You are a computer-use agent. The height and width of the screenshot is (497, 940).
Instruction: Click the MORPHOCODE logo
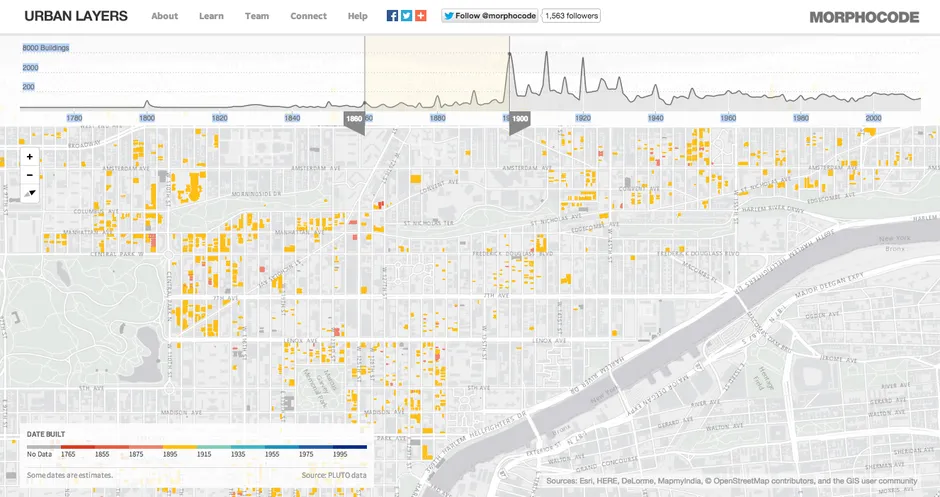pos(864,17)
